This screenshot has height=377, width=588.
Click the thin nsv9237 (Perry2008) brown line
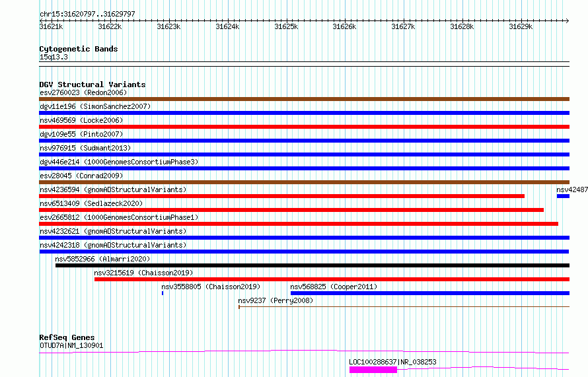point(404,307)
